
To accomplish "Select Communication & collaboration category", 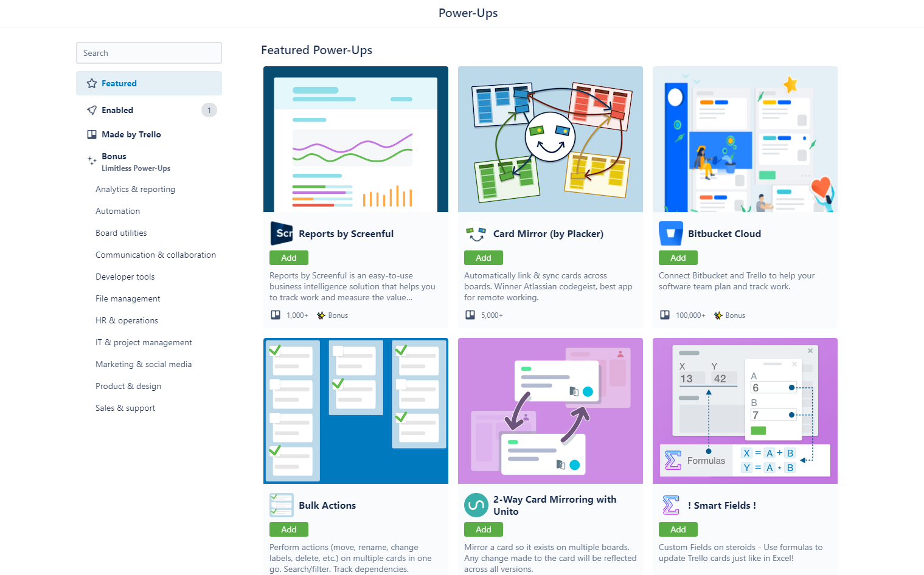I will pos(156,255).
